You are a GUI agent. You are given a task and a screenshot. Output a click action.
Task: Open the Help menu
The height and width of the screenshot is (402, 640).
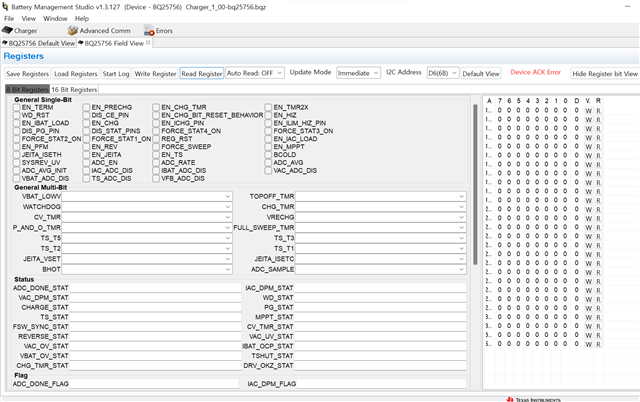[82, 18]
